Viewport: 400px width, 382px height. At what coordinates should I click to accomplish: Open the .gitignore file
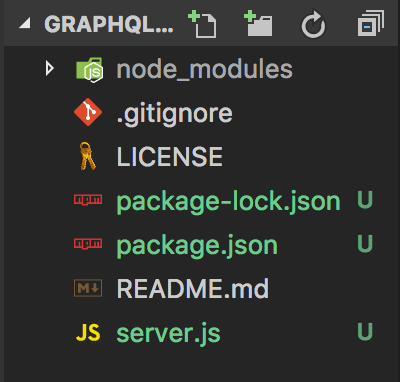[x=174, y=115]
